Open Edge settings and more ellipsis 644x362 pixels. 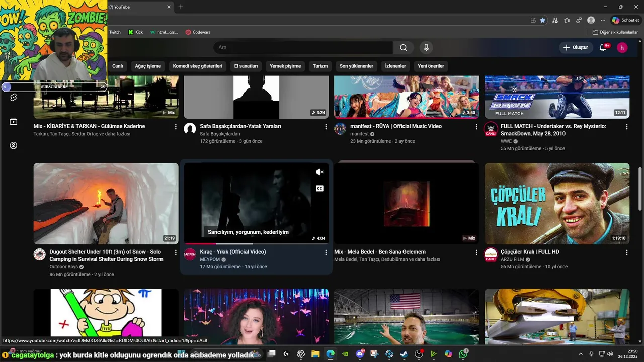[603, 20]
